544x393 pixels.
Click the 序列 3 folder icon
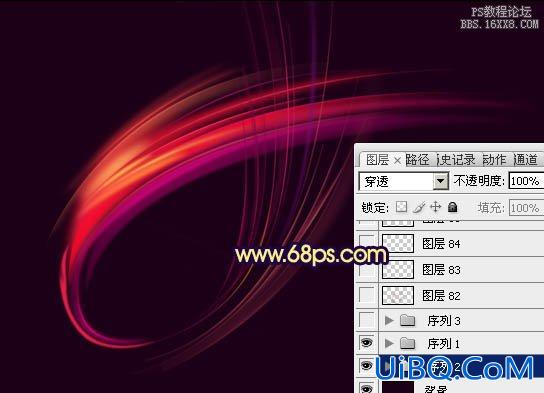408,320
